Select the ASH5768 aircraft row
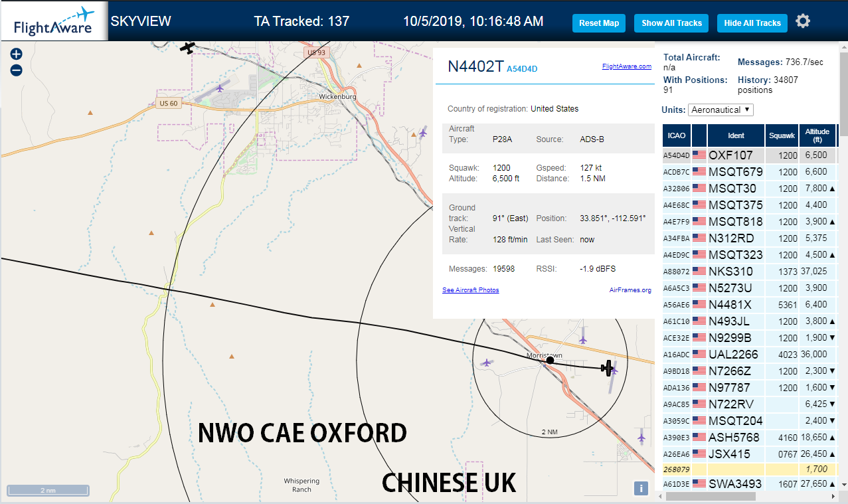This screenshot has height=504, width=848. pyautogui.click(x=749, y=437)
